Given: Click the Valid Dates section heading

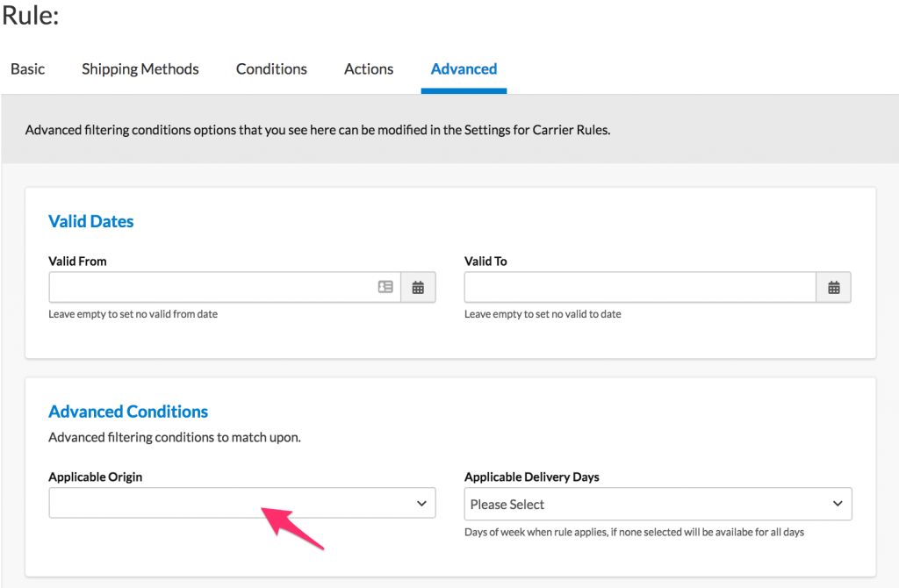Looking at the screenshot, I should coord(91,221).
